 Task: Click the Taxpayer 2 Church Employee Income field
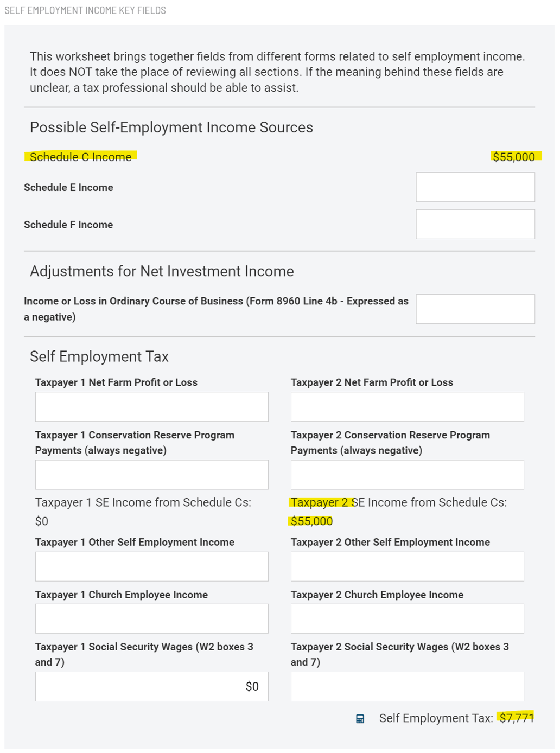(x=406, y=618)
